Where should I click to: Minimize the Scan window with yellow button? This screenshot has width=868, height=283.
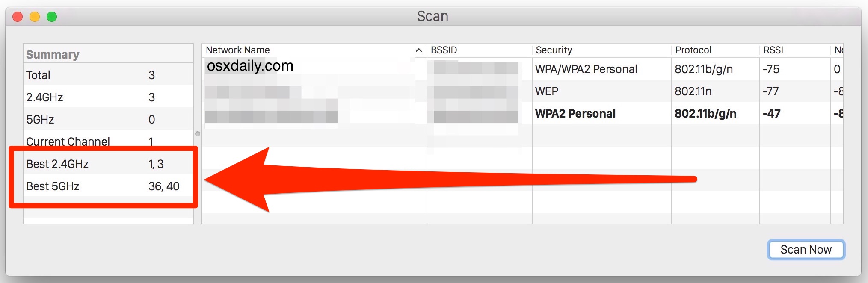35,17
